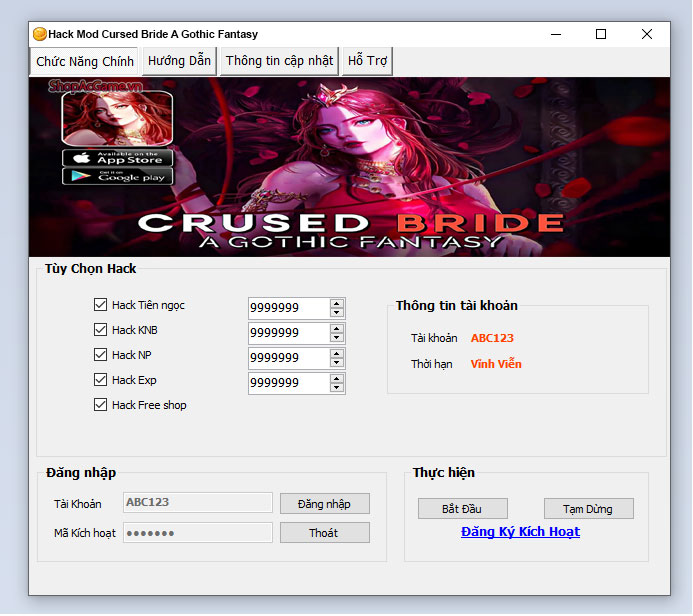Image resolution: width=693 pixels, height=616 pixels.
Task: Close the Hack Mod window
Action: (x=647, y=34)
